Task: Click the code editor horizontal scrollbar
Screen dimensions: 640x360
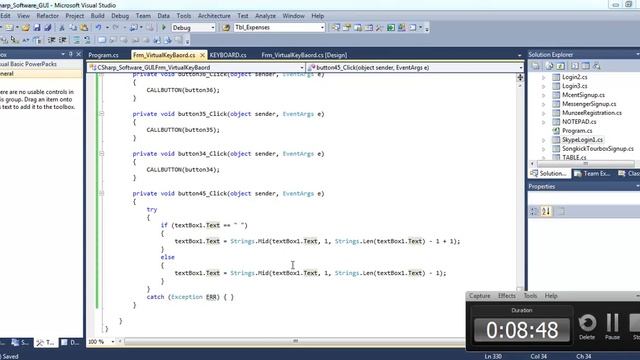Action: point(295,341)
